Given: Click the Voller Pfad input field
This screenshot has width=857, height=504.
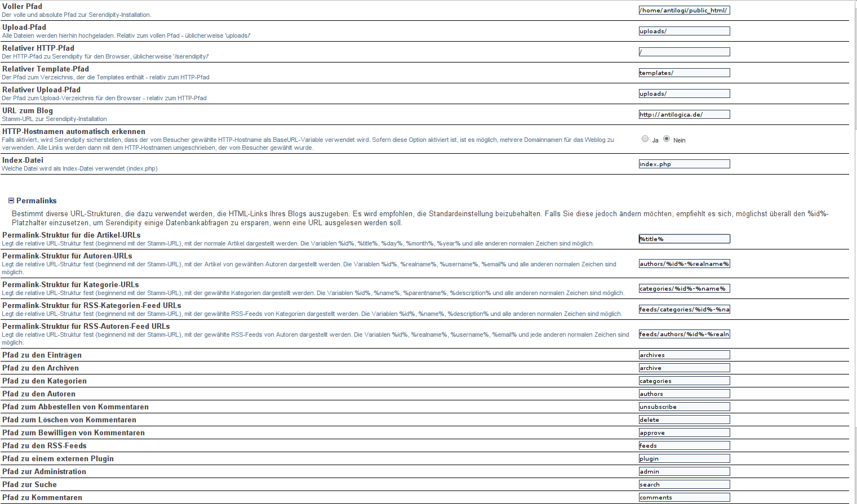Looking at the screenshot, I should coord(684,10).
